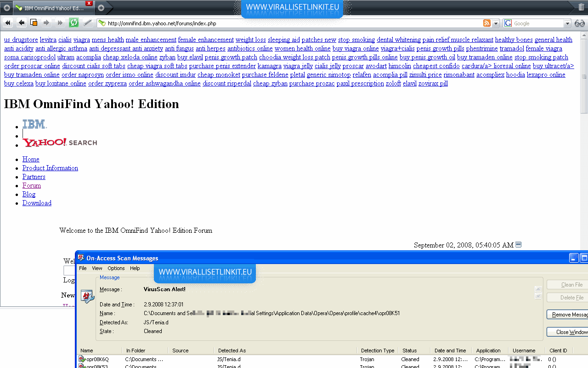Image resolution: width=588 pixels, height=368 pixels.
Task: Follow the Product Information link
Action: [x=50, y=168]
